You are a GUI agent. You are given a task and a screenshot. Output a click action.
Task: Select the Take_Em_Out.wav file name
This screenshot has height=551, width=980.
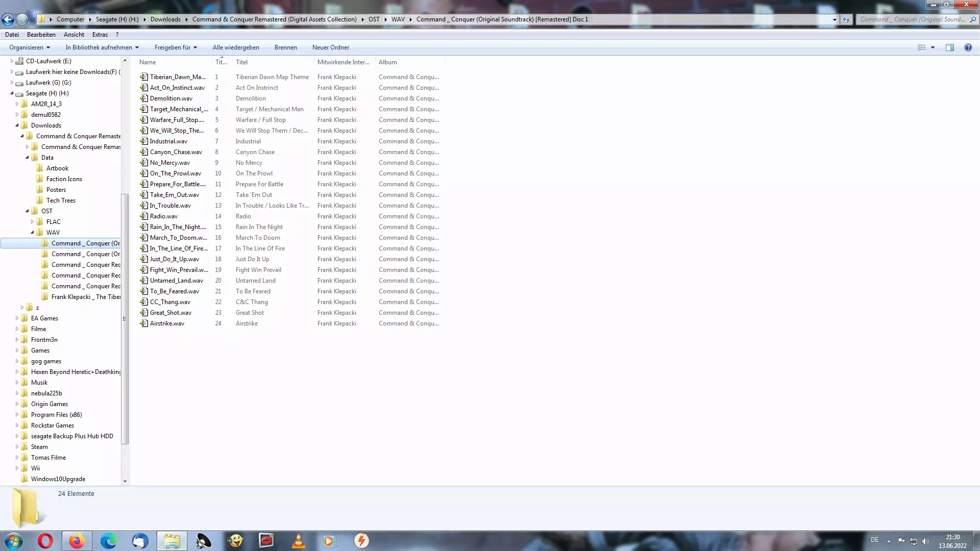(x=175, y=195)
